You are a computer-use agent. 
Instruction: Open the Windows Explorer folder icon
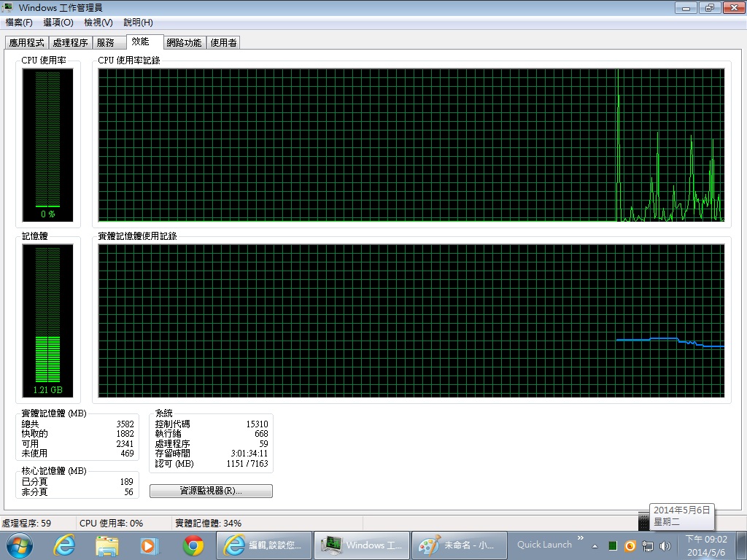coord(107,545)
